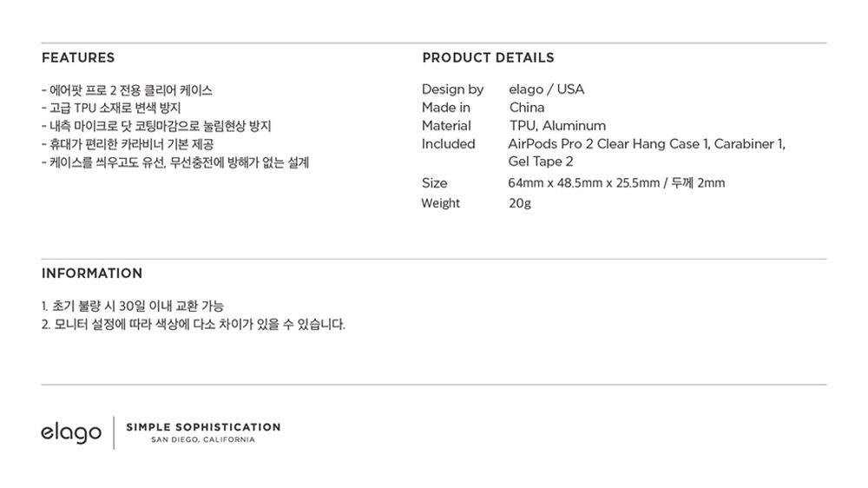Screen dimensions: 868x488
Task: Click the INFORMATION heading
Action: (x=92, y=273)
